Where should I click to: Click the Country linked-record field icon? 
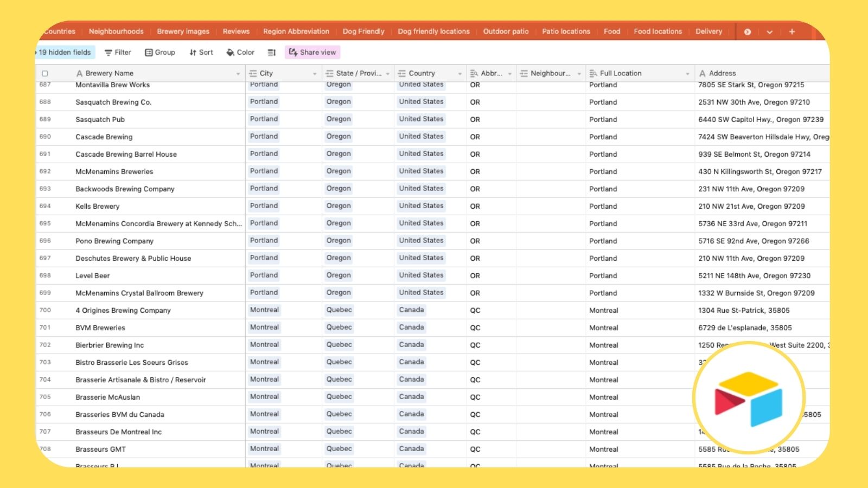402,73
